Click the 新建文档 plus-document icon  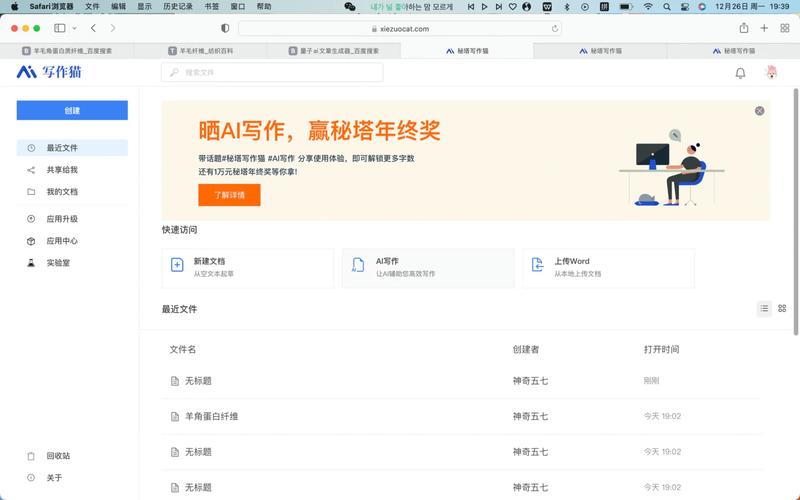[177, 265]
